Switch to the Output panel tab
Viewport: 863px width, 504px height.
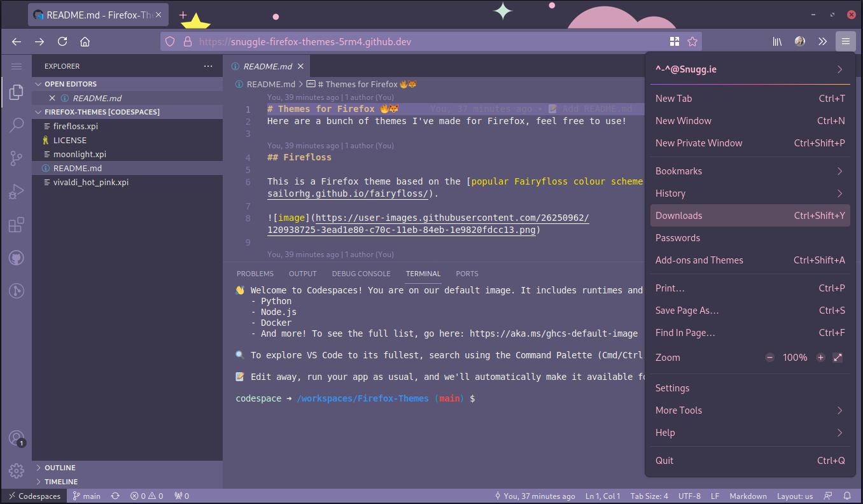(x=302, y=274)
